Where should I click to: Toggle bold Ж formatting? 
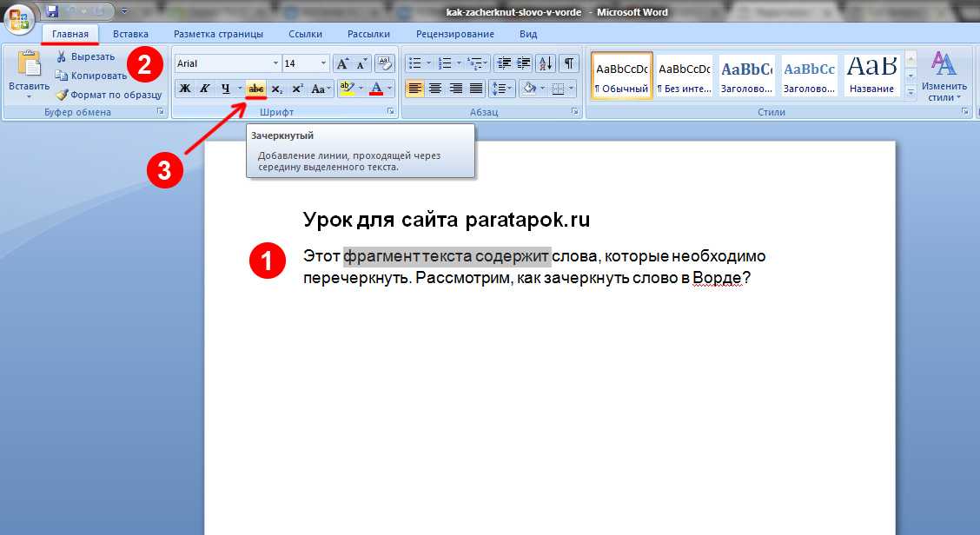point(184,89)
